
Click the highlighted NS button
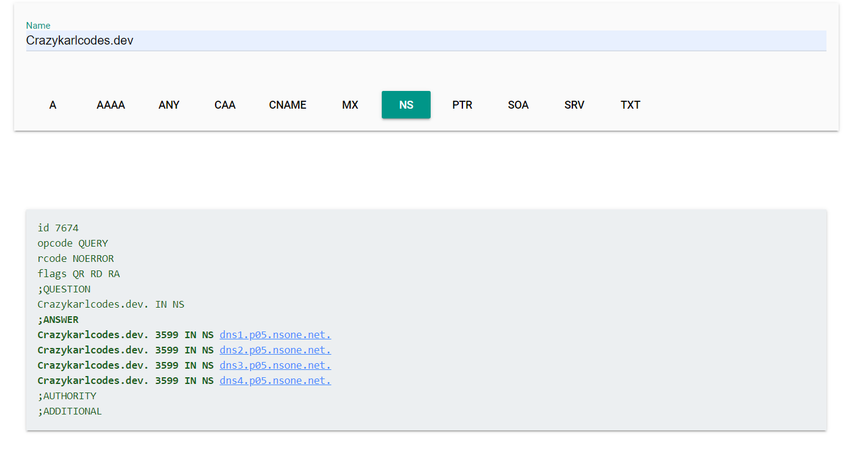pos(406,105)
